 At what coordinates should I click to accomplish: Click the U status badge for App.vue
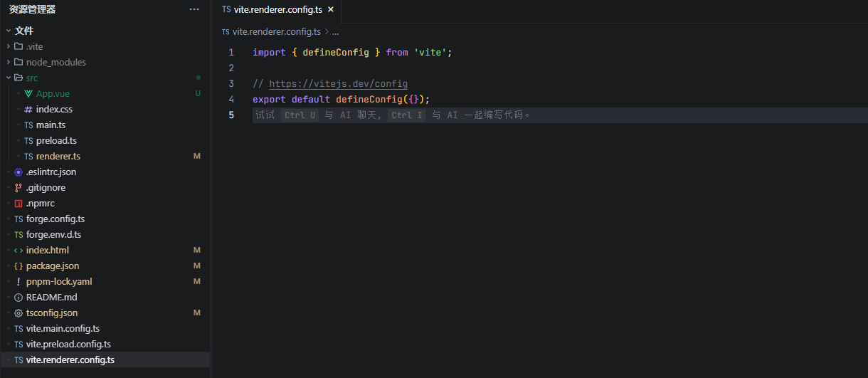(x=198, y=93)
